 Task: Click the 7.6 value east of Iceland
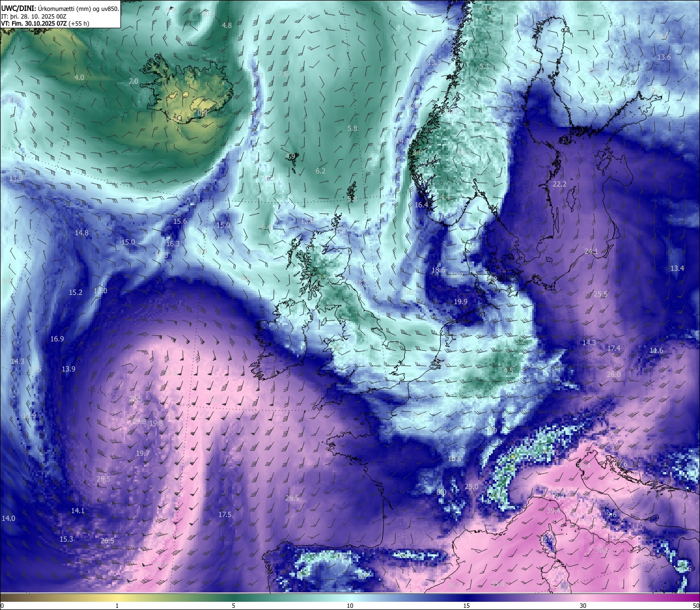(283, 74)
